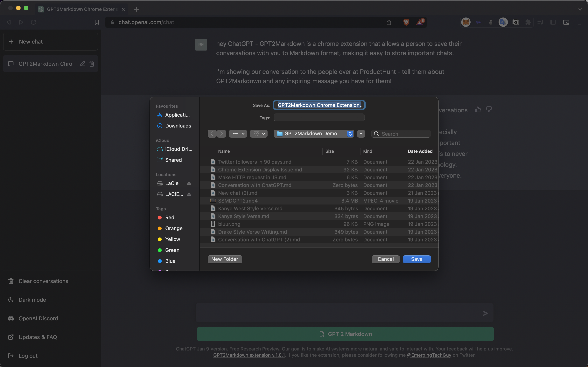588x367 pixels.
Task: Select Downloads in the Favourites sidebar
Action: pos(178,126)
